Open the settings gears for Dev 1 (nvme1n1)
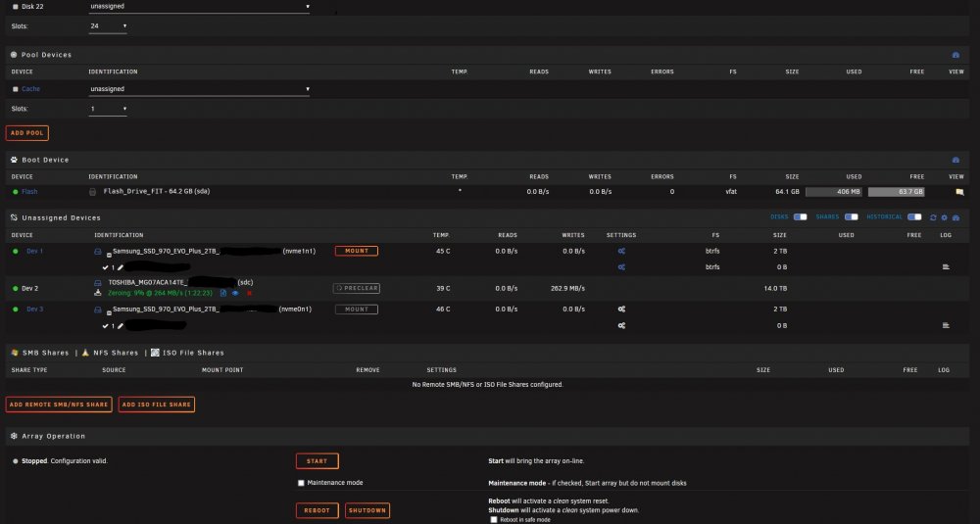This screenshot has width=980, height=524. coord(621,251)
